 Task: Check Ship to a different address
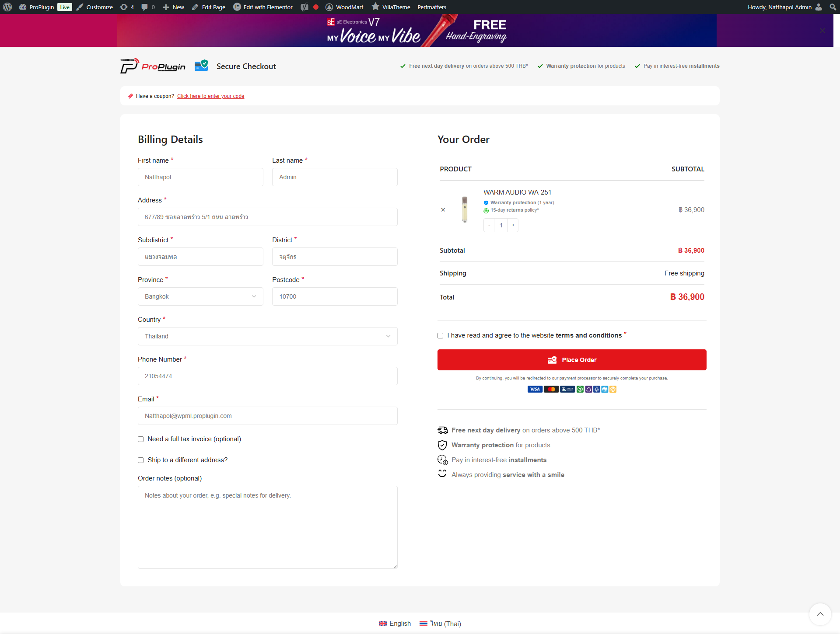coord(141,460)
